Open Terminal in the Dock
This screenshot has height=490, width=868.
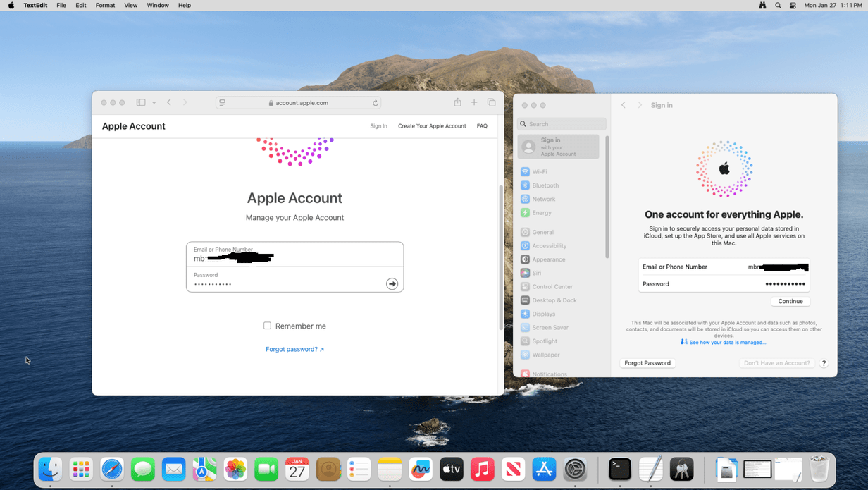click(x=620, y=469)
